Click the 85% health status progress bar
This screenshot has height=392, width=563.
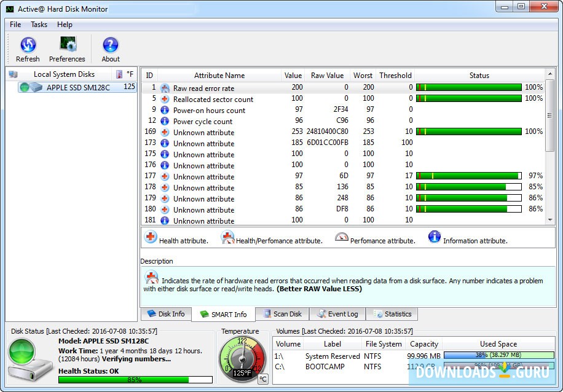click(134, 380)
